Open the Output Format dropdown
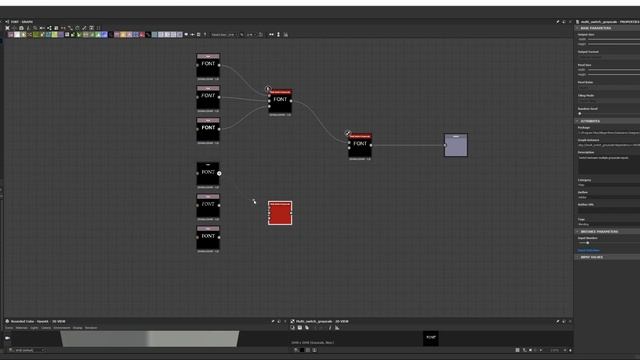The height and width of the screenshot is (360, 640). (x=609, y=56)
